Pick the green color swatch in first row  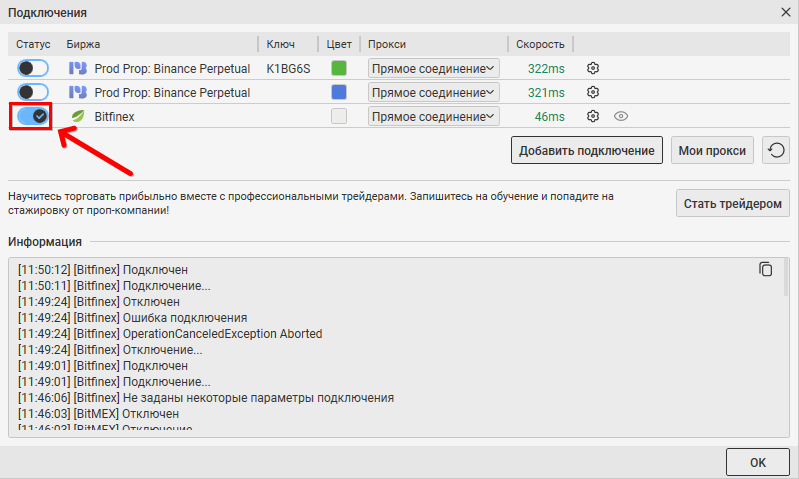[x=339, y=68]
